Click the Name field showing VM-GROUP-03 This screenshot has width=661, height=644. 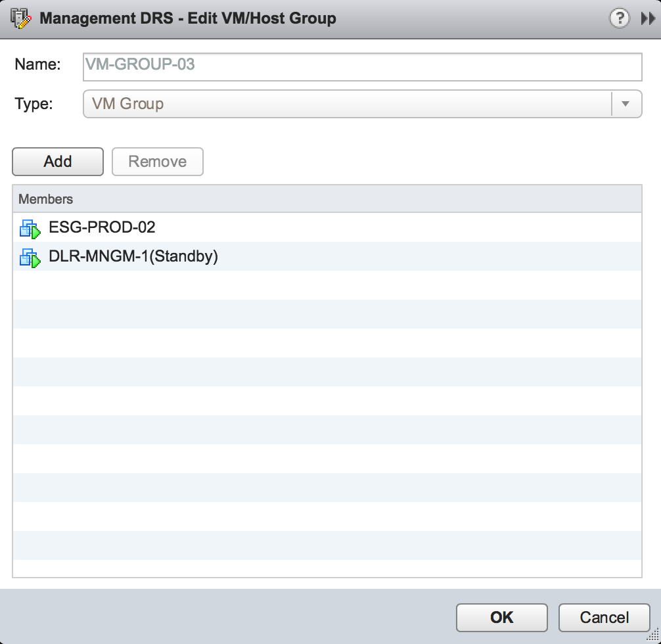click(361, 65)
